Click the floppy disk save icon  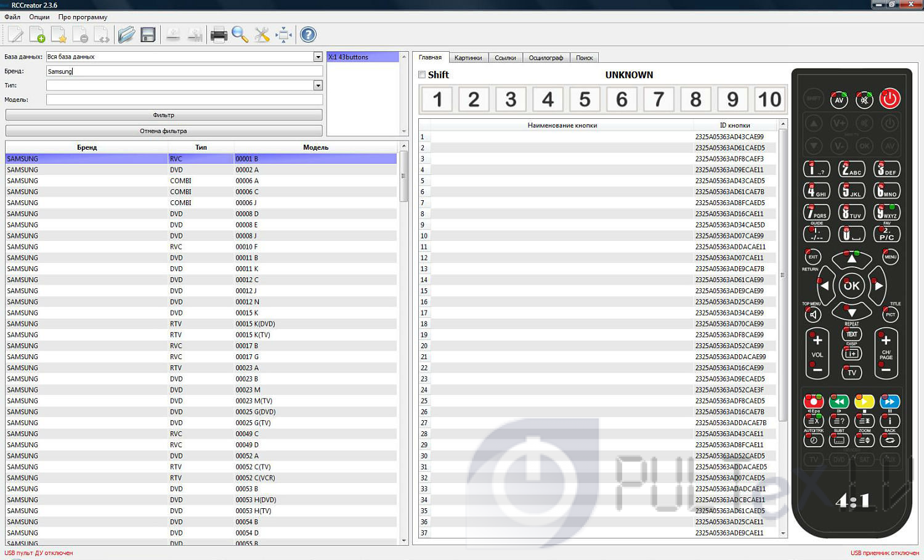(148, 34)
